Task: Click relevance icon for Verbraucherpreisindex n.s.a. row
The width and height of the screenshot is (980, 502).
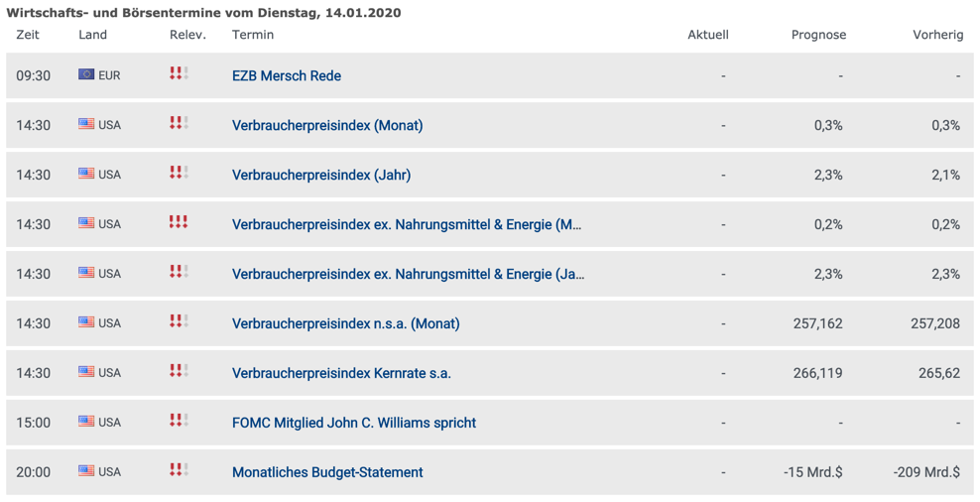Action: [179, 320]
